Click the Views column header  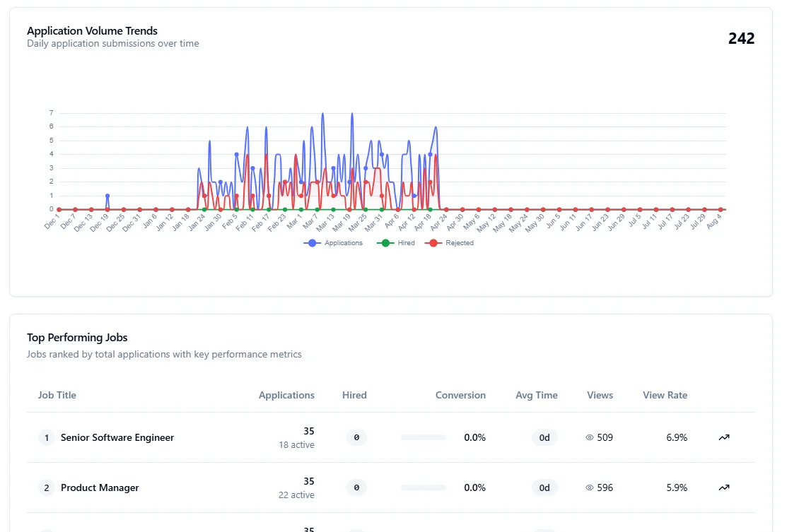coord(600,395)
